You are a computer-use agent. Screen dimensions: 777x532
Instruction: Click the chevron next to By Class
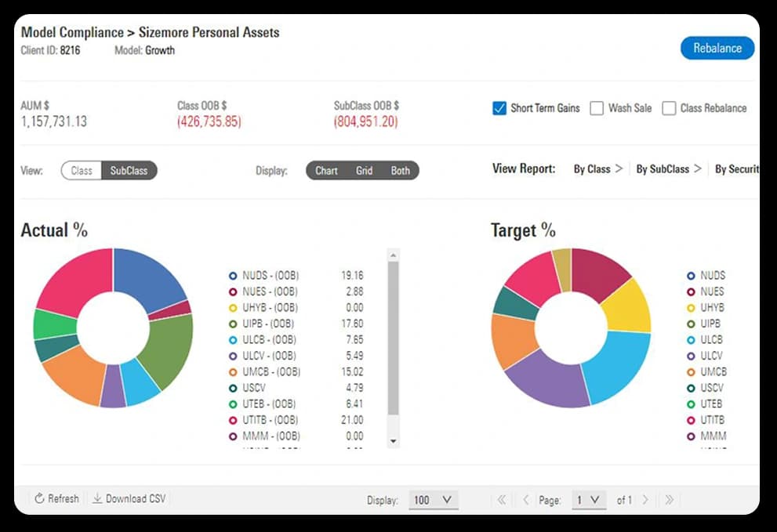point(619,168)
